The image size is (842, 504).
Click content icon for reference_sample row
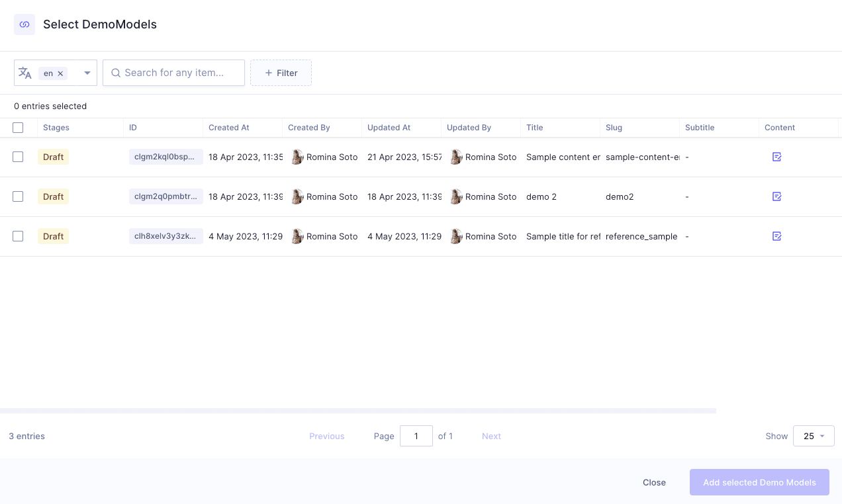coord(776,236)
